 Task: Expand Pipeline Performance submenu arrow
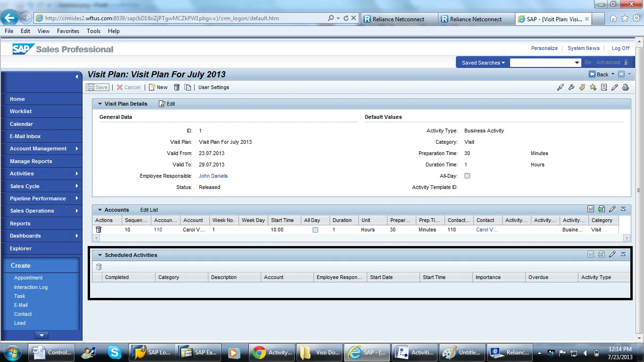tap(76, 198)
